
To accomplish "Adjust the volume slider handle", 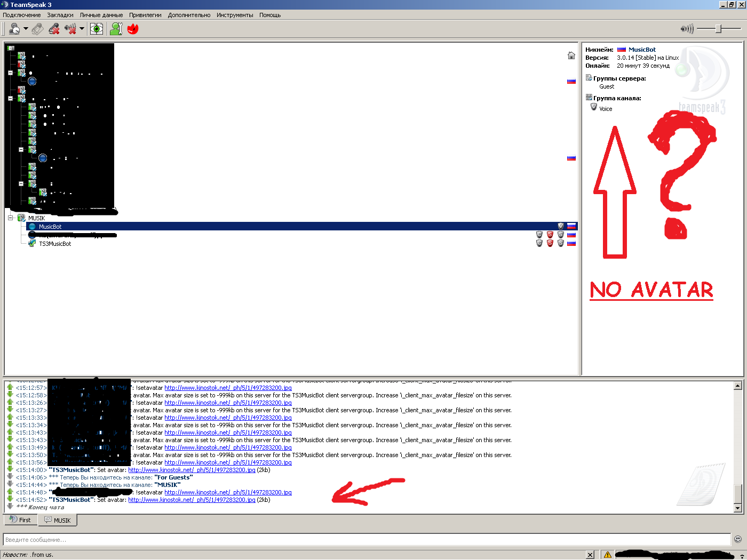I will 719,29.
